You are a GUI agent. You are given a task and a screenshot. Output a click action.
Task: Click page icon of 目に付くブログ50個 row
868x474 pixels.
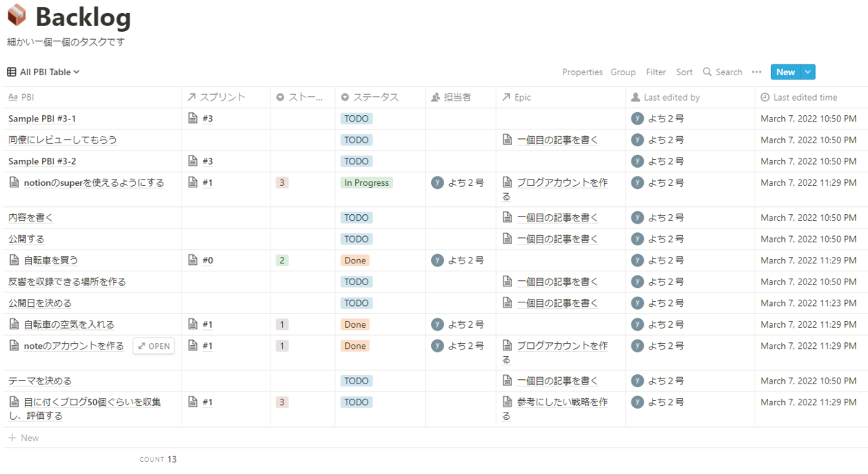coord(14,402)
